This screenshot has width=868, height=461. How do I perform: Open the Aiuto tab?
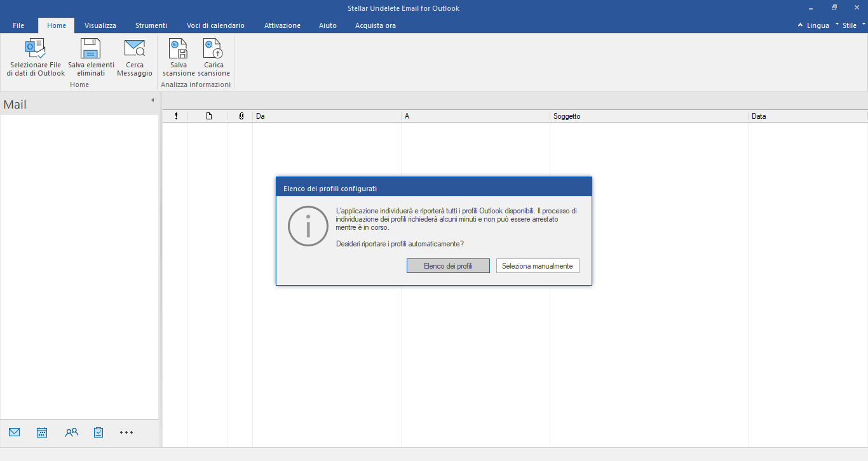328,25
